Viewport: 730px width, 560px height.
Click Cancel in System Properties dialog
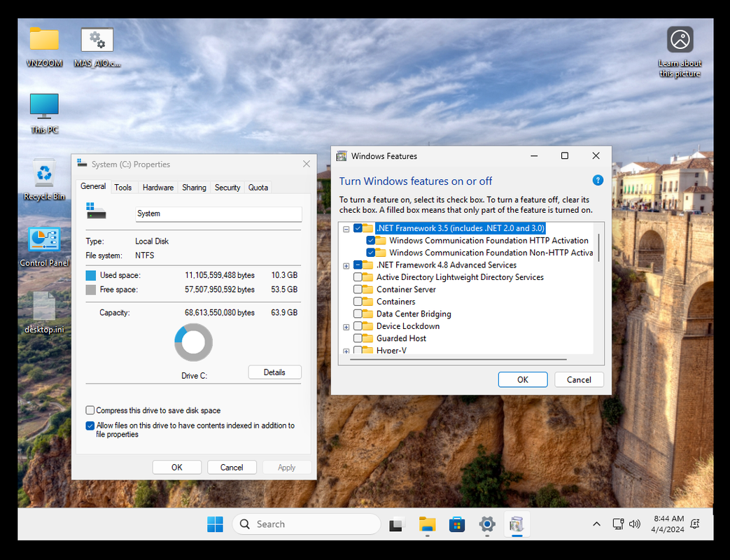(x=232, y=467)
